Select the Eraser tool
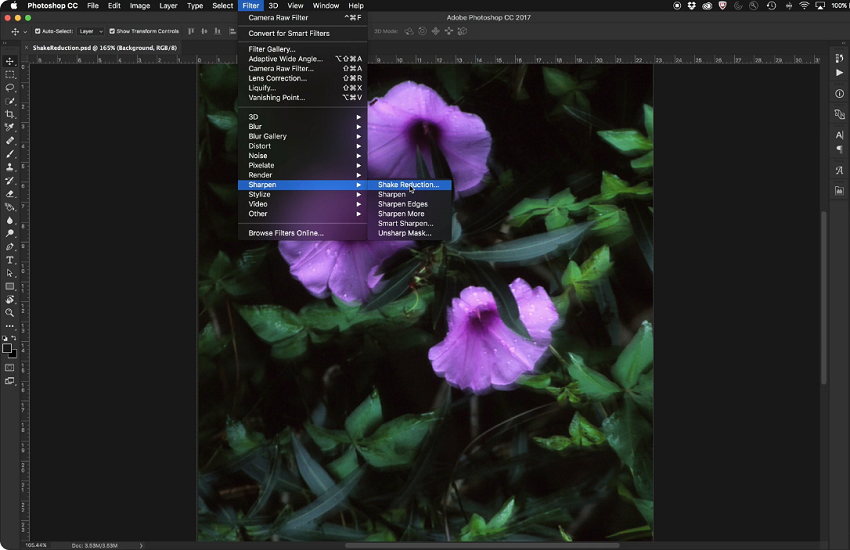This screenshot has height=550, width=850. tap(10, 194)
